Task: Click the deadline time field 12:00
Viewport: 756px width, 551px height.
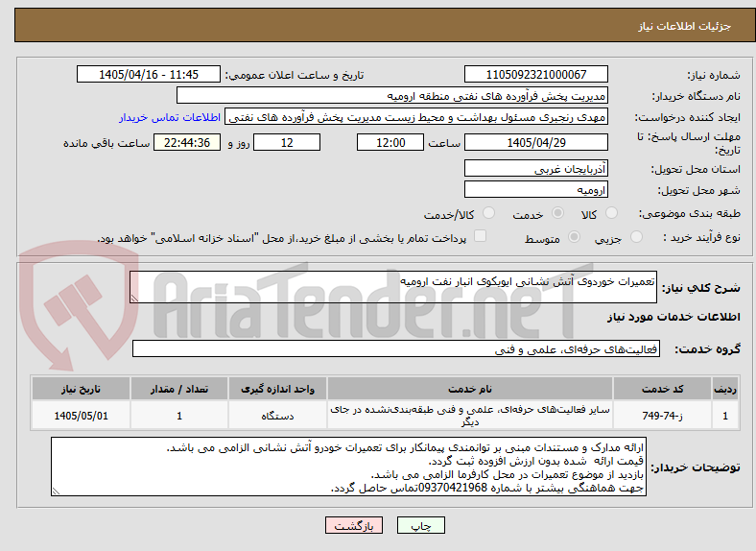Action: coord(390,142)
